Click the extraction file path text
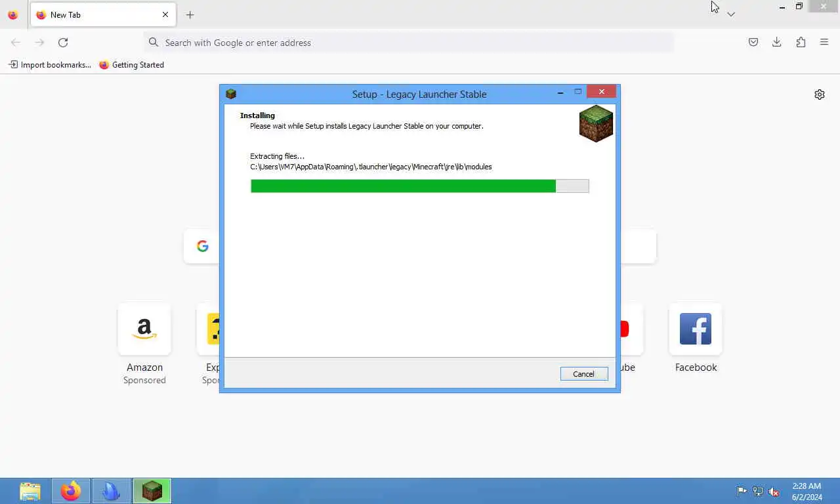The height and width of the screenshot is (504, 840). (371, 167)
